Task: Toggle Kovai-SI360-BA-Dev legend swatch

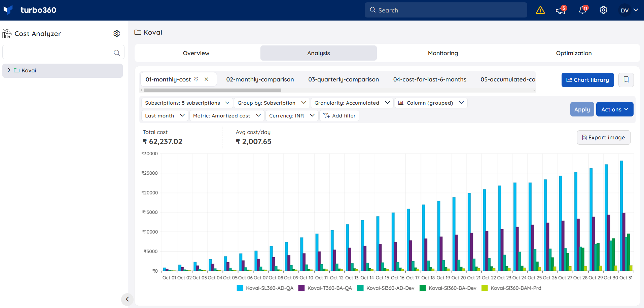Action: (423, 288)
